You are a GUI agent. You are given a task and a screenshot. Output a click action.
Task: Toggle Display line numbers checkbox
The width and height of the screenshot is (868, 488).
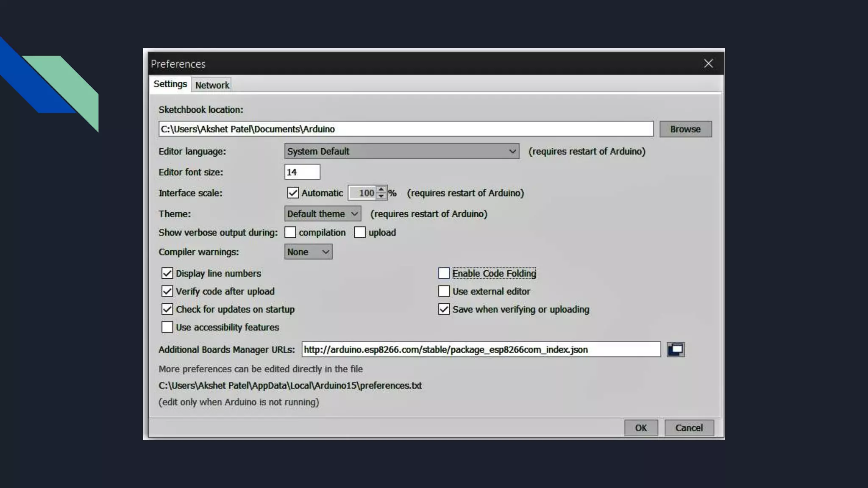(x=167, y=273)
